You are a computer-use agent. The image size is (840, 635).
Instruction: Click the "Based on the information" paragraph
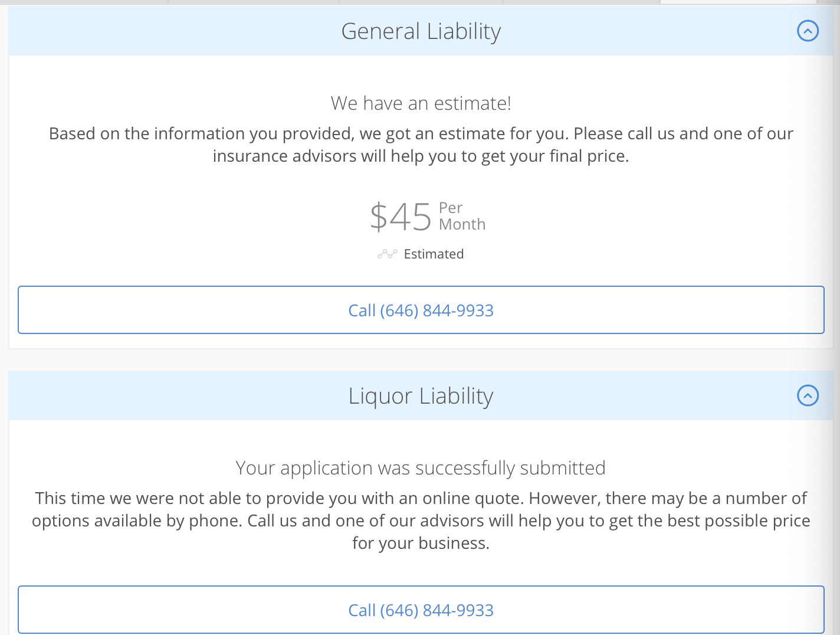coord(421,134)
